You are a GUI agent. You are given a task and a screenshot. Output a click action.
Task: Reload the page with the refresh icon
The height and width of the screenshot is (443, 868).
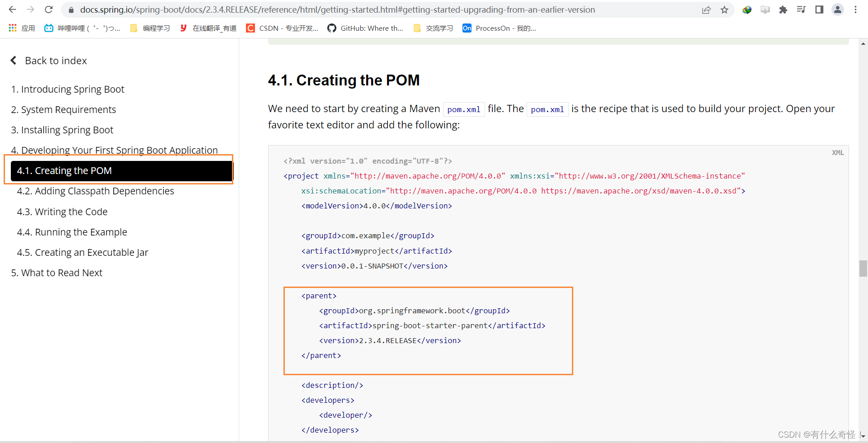tap(49, 9)
